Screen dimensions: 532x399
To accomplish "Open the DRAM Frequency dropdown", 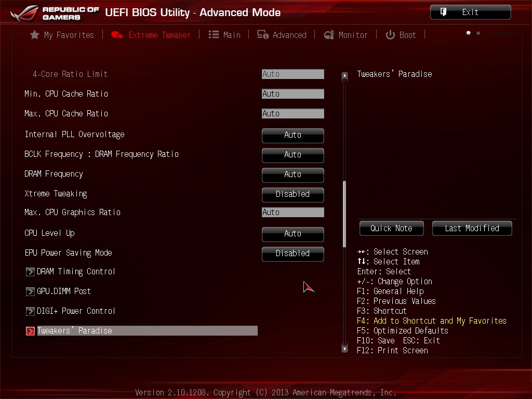I will pyautogui.click(x=293, y=175).
